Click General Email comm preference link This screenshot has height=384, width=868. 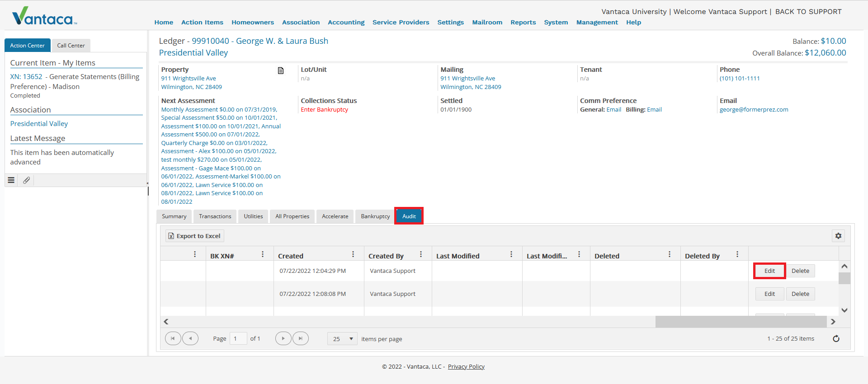click(613, 110)
